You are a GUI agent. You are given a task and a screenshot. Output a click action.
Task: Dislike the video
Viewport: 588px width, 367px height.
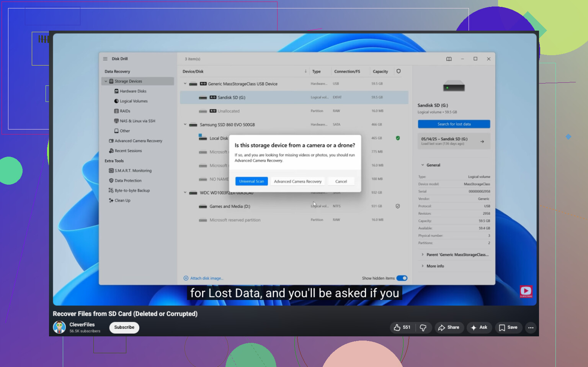pos(423,328)
